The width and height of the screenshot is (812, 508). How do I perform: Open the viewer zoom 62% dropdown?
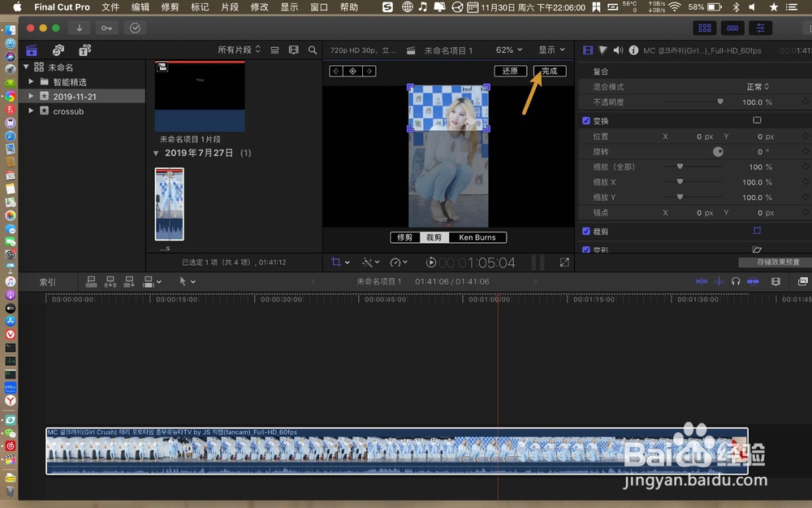[x=508, y=50]
